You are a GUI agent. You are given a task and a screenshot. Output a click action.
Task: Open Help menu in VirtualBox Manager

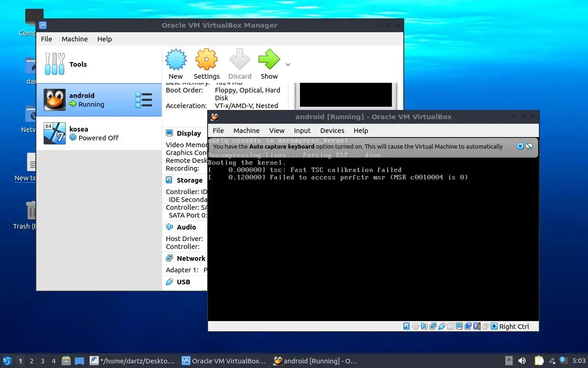tap(104, 39)
